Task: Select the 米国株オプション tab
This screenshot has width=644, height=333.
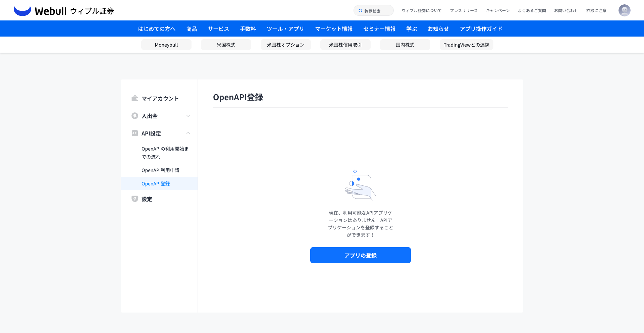Action: click(285, 45)
